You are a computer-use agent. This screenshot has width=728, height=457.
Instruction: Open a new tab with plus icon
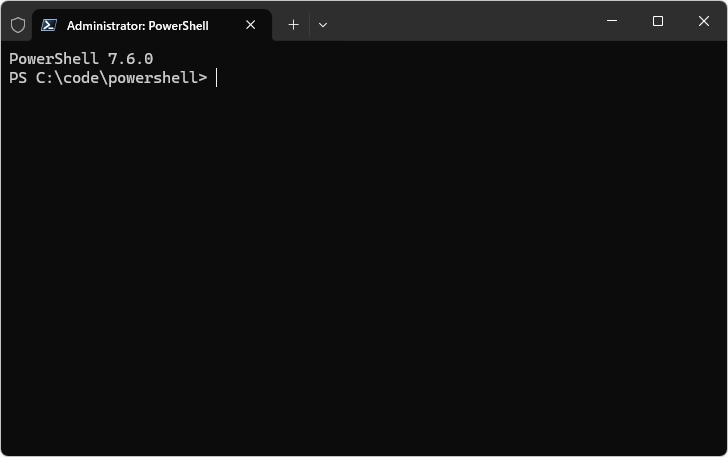click(293, 25)
